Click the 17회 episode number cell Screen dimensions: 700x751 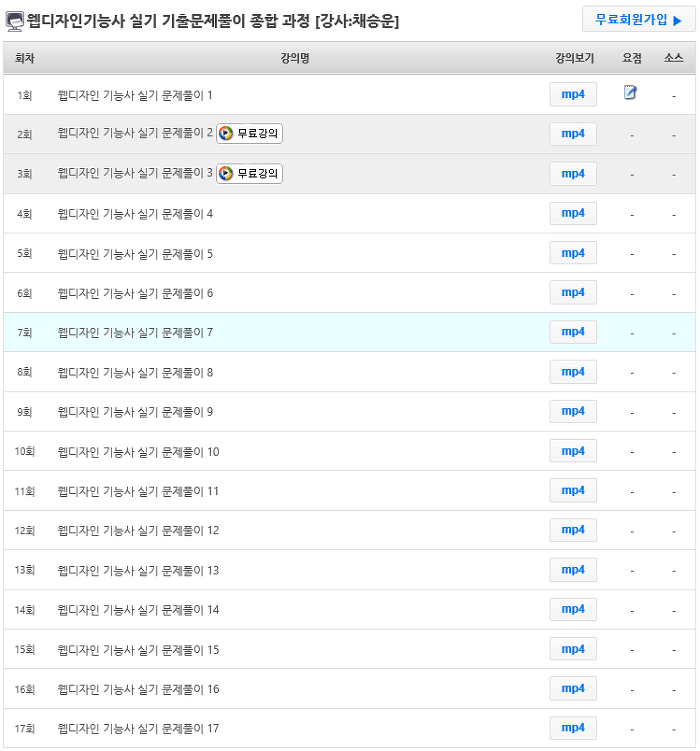24,729
